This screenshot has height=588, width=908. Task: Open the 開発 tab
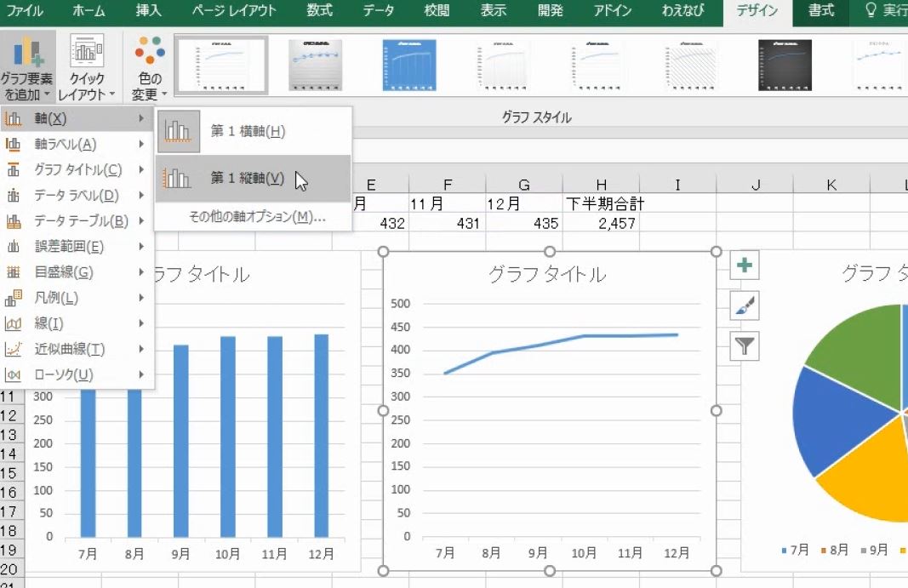click(x=550, y=10)
